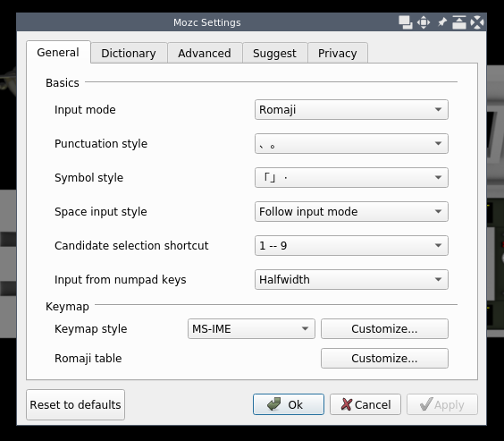Screen dimensions: 504x441
Task: Click the grayed-out Apply button
Action: click(442, 404)
